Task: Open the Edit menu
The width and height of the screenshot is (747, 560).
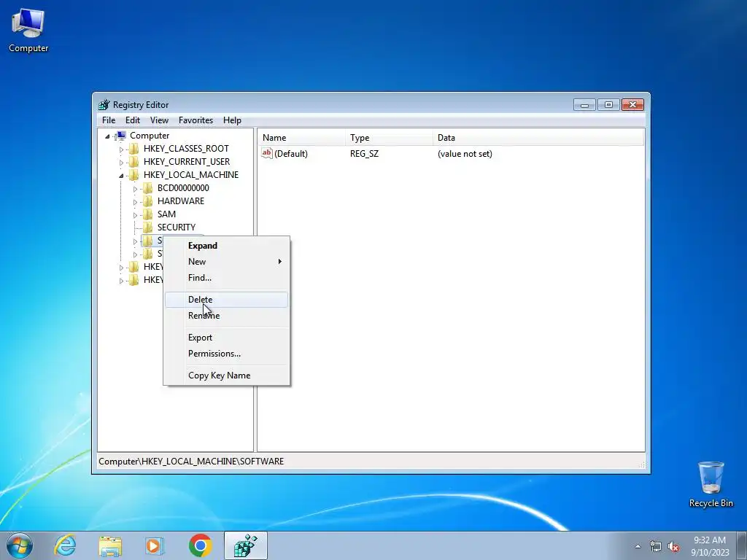Action: click(133, 120)
